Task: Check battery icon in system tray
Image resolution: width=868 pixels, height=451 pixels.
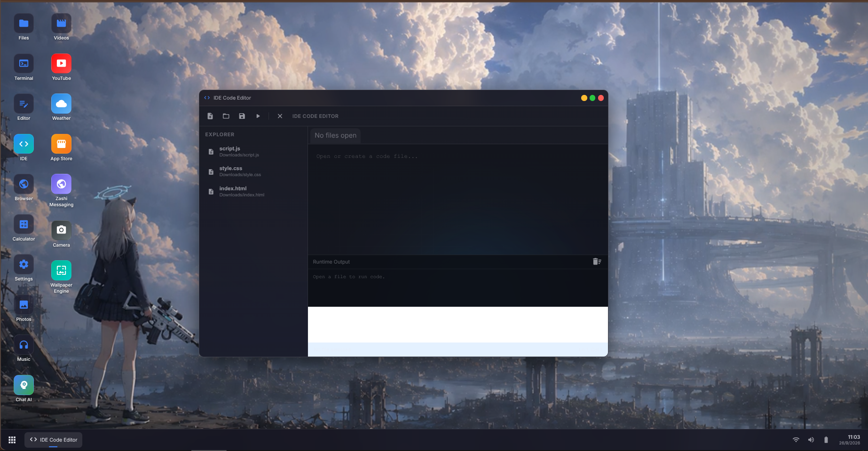Action: click(x=826, y=440)
